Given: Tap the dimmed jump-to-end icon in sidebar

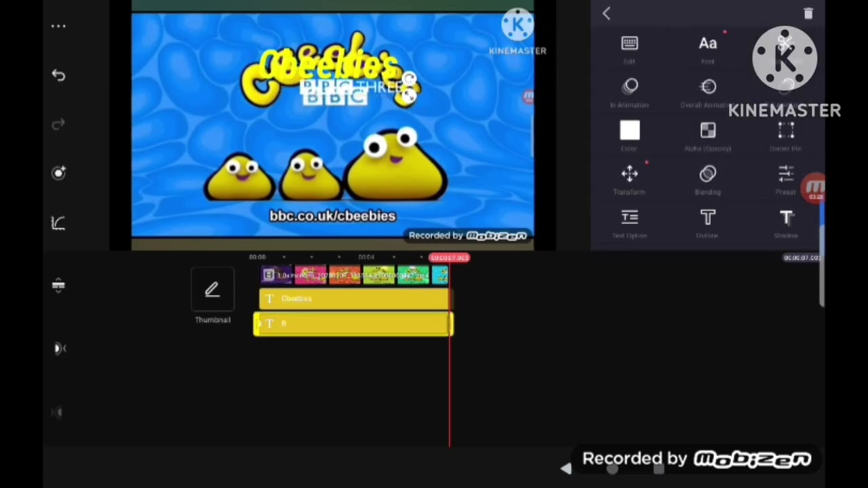Looking at the screenshot, I should pos(58,412).
